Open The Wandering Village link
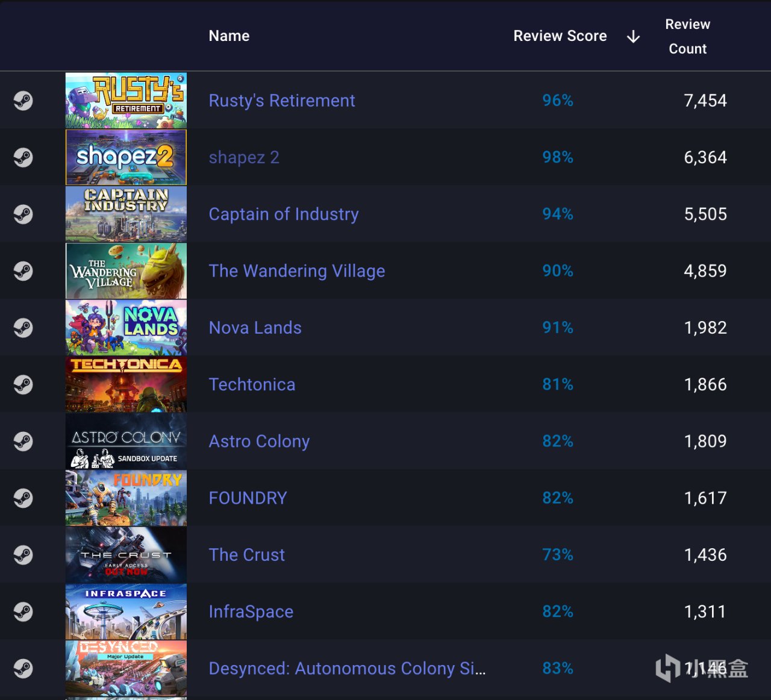Viewport: 771px width, 700px height. pos(297,271)
